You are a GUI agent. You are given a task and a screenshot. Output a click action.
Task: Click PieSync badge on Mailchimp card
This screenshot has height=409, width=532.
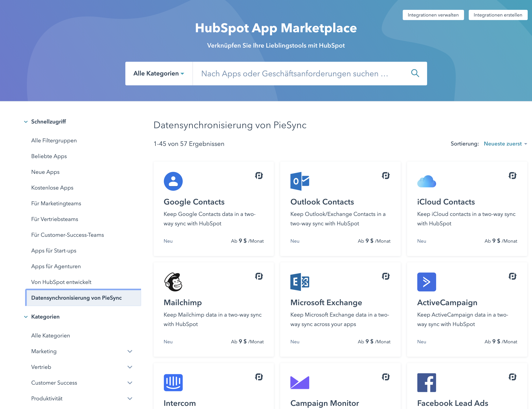(x=259, y=276)
